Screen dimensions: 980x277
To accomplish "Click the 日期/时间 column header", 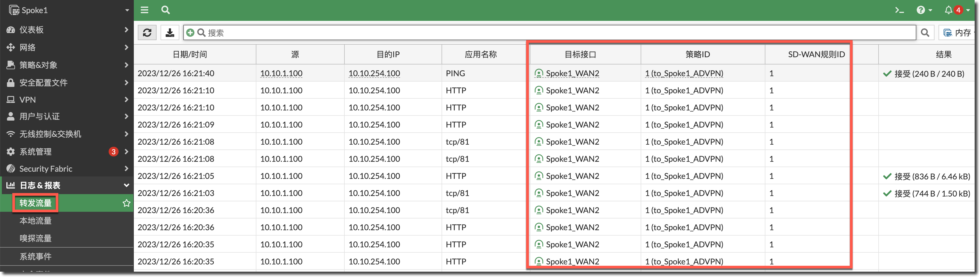I will (190, 54).
